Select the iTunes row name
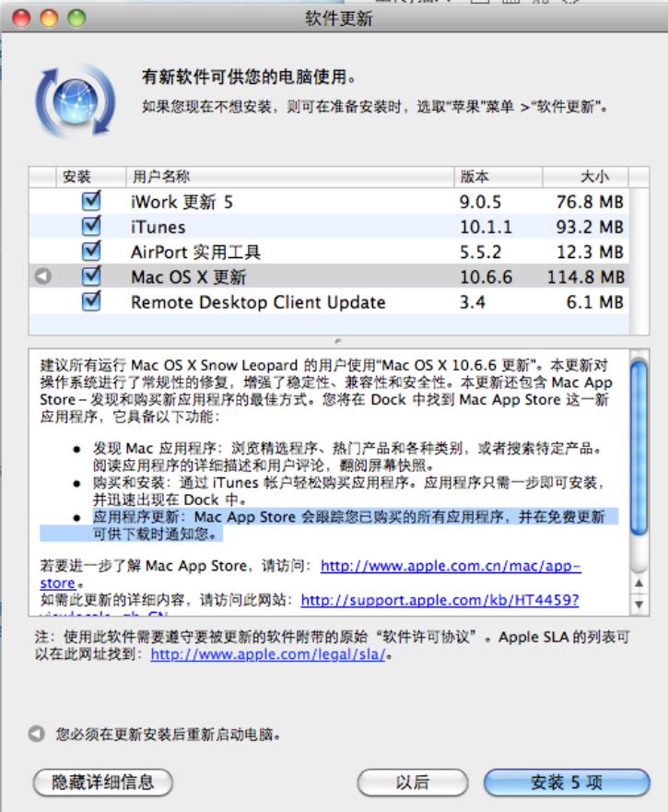This screenshot has width=668, height=812. (158, 227)
